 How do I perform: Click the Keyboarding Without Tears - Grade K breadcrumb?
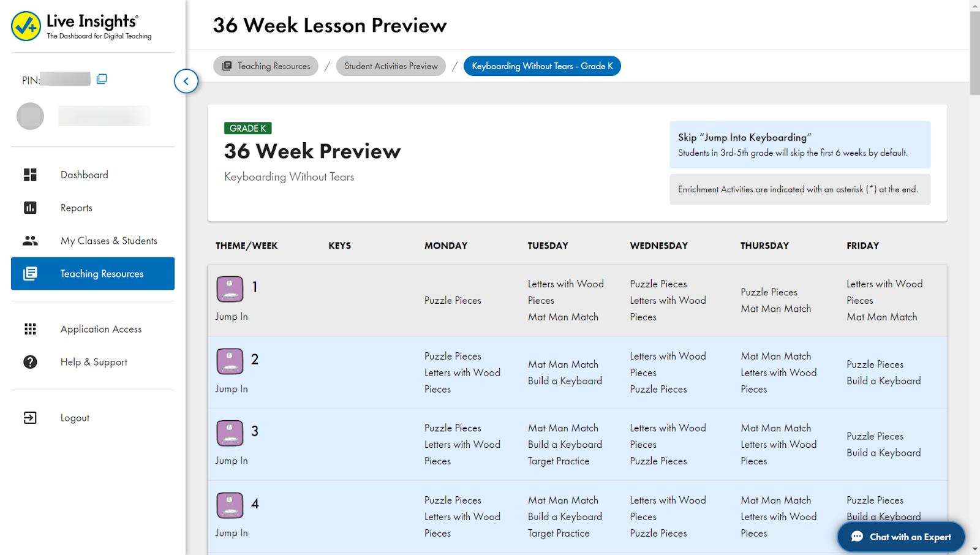[x=542, y=66]
